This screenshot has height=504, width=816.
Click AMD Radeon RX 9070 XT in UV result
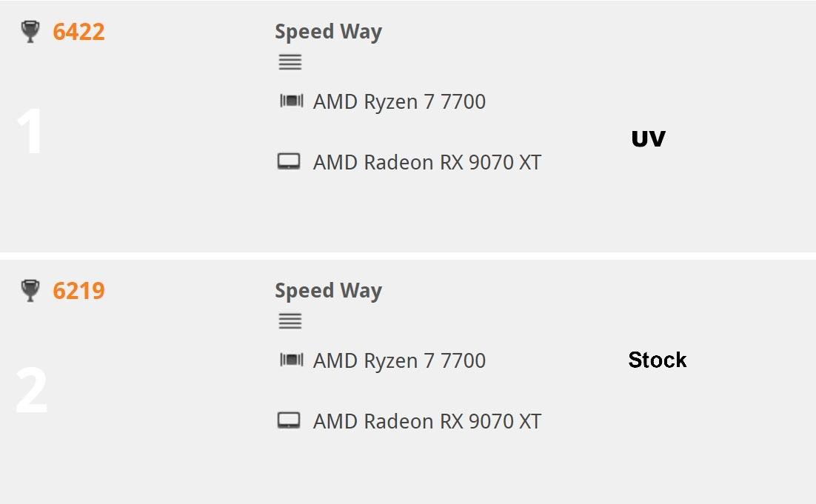pyautogui.click(x=427, y=162)
